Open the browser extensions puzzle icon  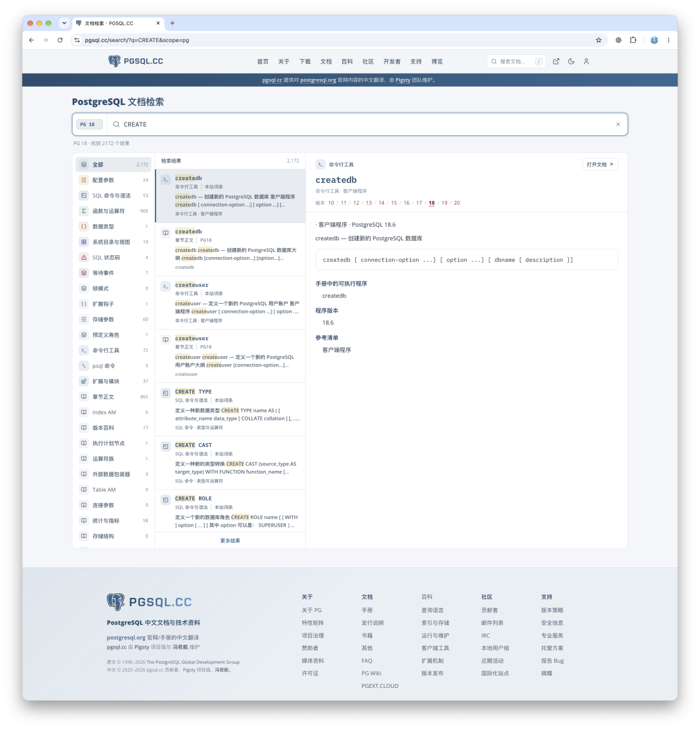coord(633,40)
